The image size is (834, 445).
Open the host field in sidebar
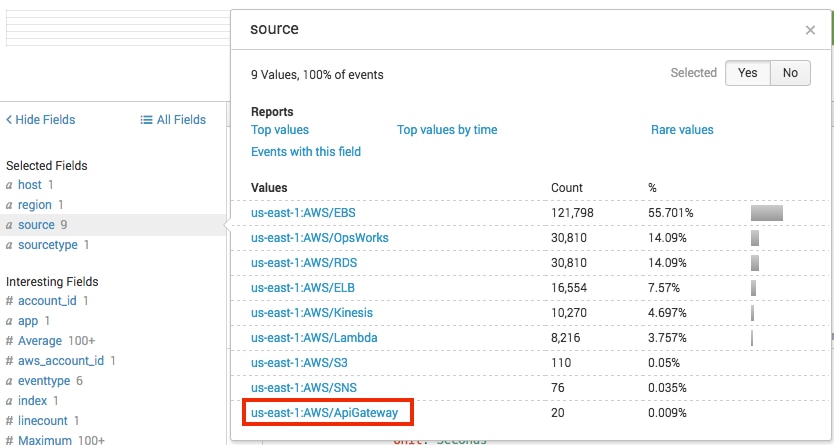(x=29, y=185)
